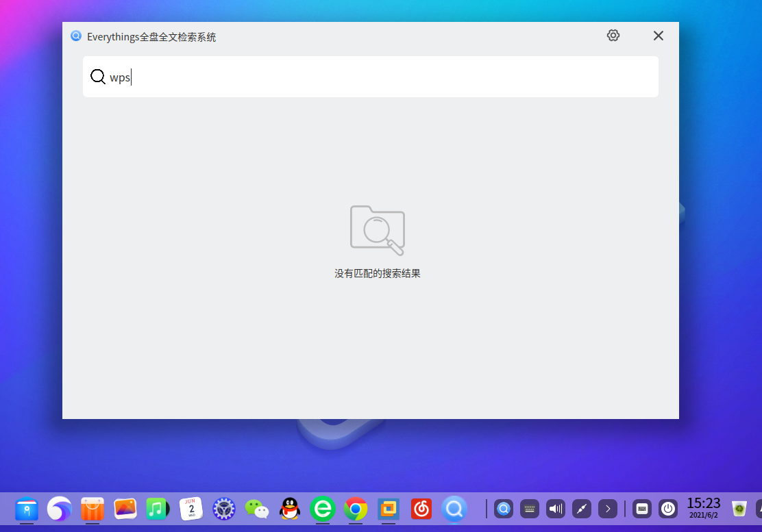The width and height of the screenshot is (762, 532).
Task: Open the clock showing 15:23
Action: pyautogui.click(x=703, y=508)
